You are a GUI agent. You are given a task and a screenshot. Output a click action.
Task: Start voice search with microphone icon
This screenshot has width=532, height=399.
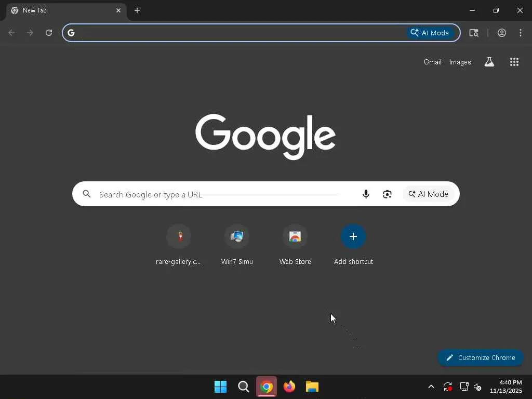click(x=366, y=194)
